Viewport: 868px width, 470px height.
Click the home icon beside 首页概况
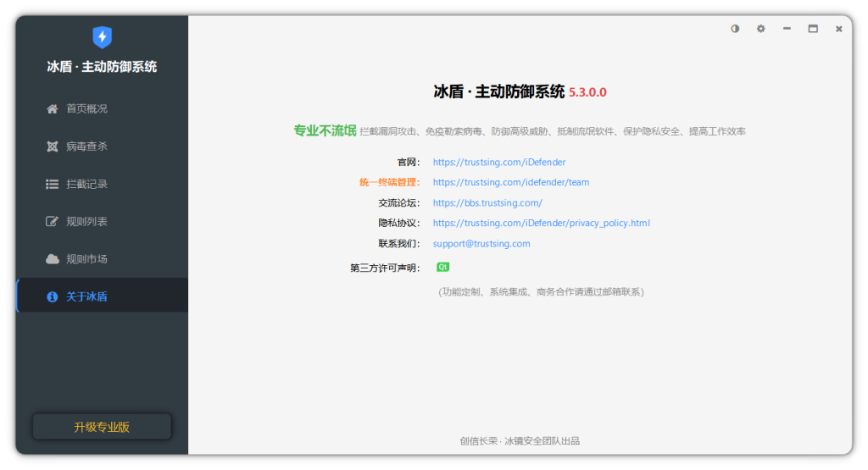click(x=52, y=109)
